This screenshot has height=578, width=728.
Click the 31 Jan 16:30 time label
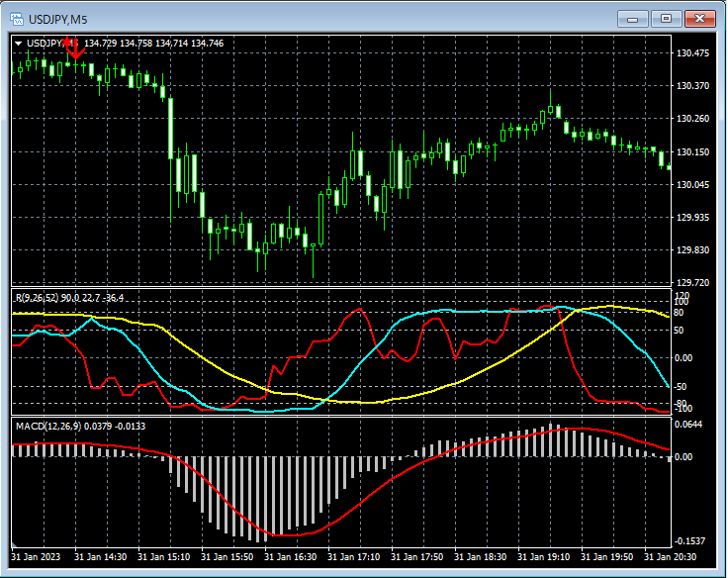pos(292,557)
